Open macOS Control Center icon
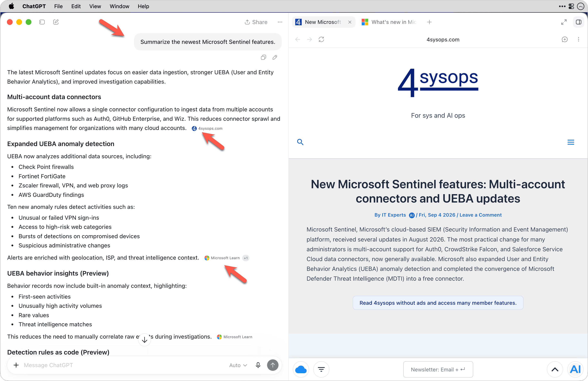The height and width of the screenshot is (381, 588). point(571,6)
